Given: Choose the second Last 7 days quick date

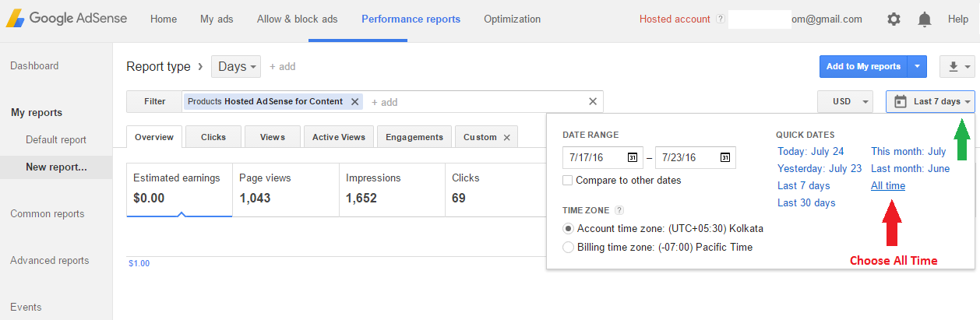Looking at the screenshot, I should click(804, 186).
